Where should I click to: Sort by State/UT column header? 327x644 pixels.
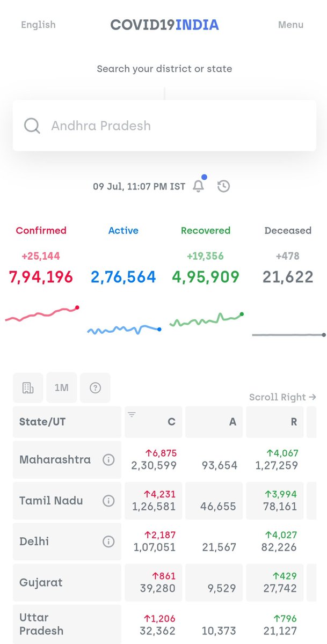[x=67, y=422]
